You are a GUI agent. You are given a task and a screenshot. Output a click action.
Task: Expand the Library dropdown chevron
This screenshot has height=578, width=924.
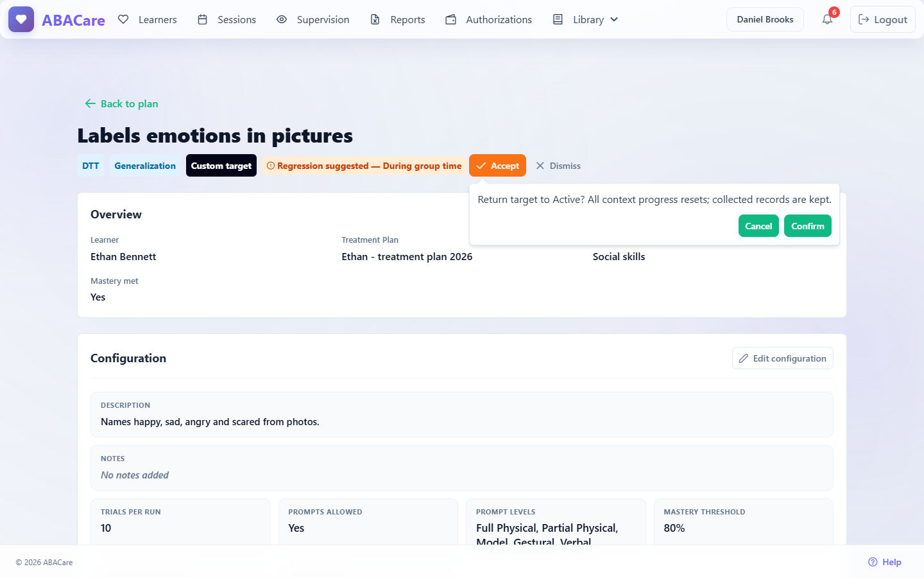point(614,19)
